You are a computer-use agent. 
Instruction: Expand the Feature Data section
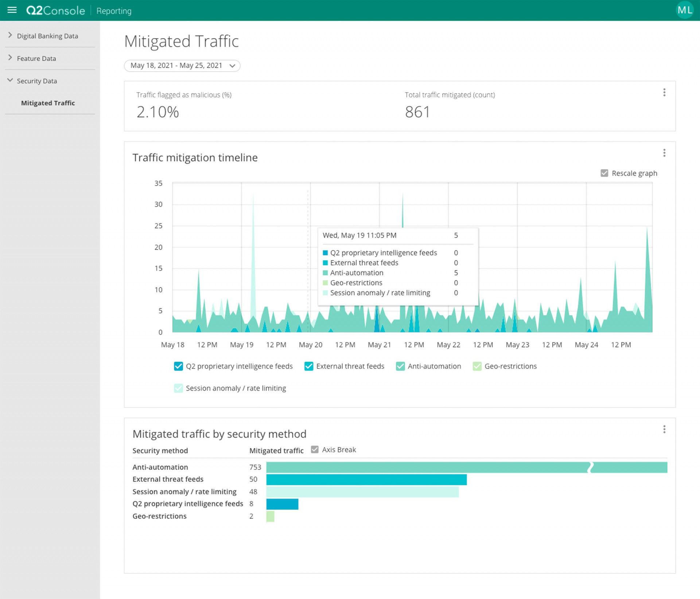pyautogui.click(x=36, y=58)
